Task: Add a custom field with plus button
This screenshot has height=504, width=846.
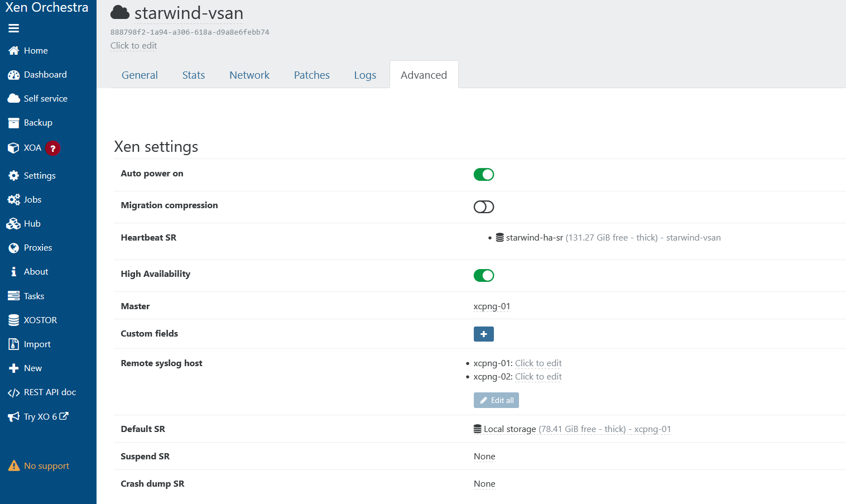Action: point(484,334)
